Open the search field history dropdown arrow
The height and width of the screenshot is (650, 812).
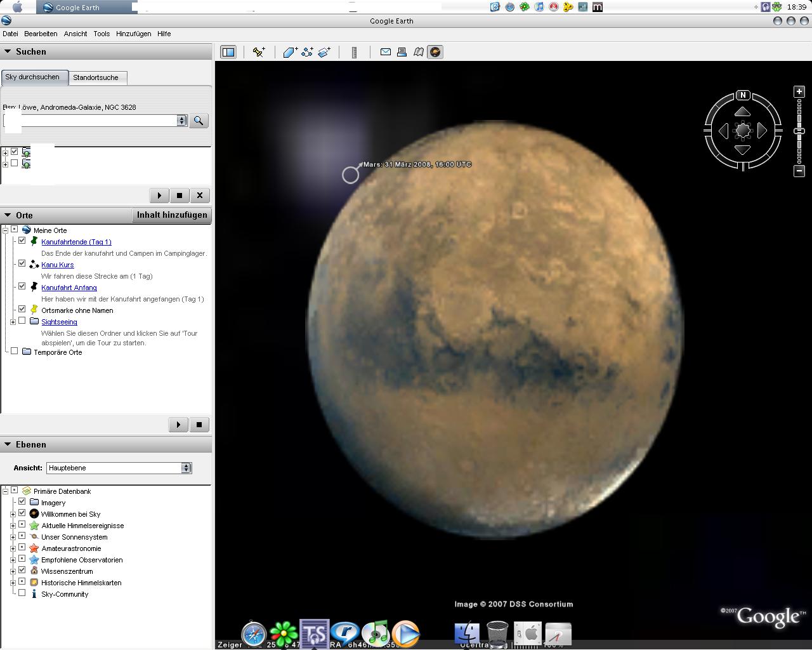click(x=182, y=121)
